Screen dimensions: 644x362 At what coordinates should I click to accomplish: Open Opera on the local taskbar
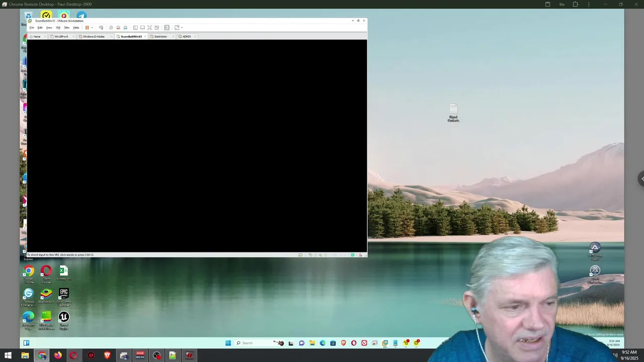[x=73, y=355]
